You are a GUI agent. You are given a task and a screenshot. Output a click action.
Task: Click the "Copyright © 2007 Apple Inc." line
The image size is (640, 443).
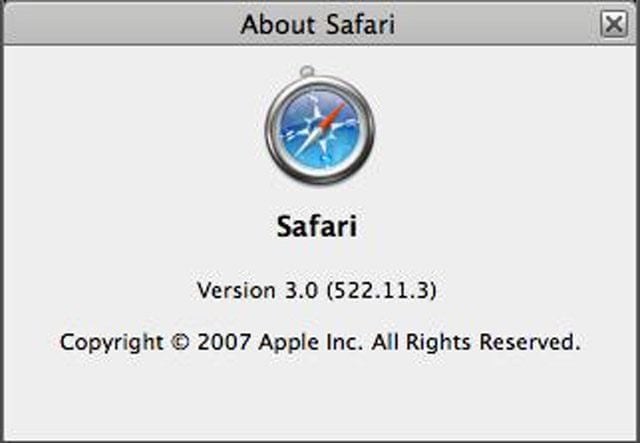click(x=320, y=342)
